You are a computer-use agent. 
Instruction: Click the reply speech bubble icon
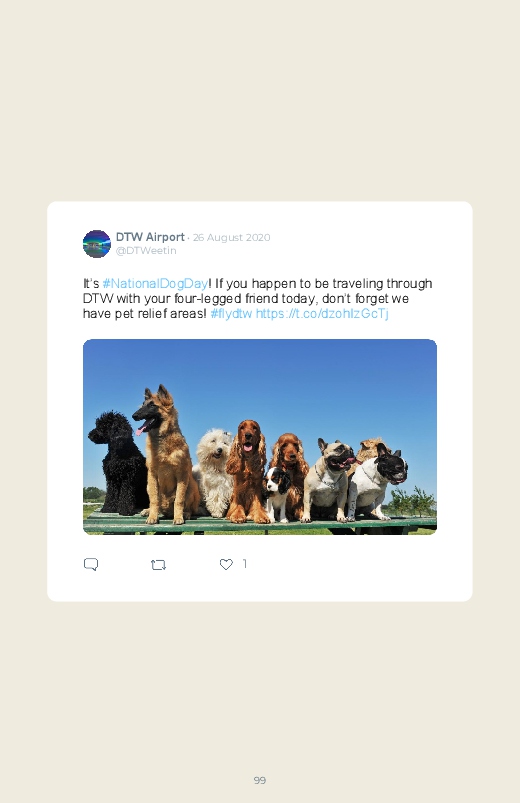91,564
